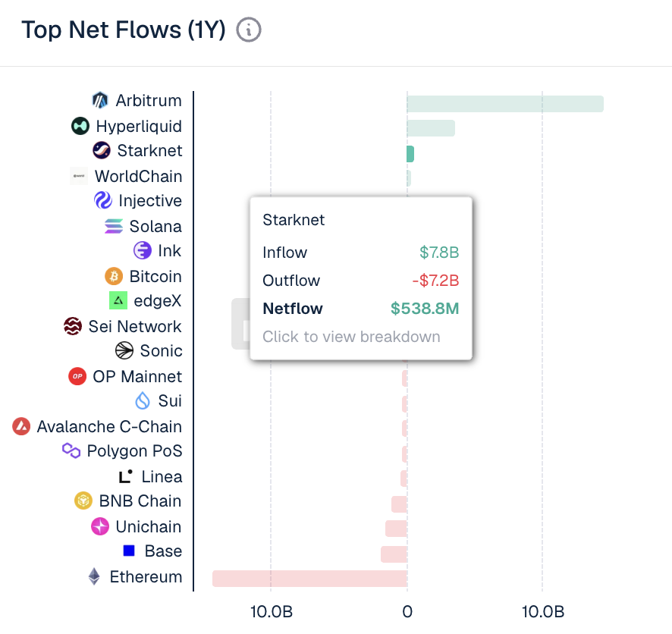Click the Injective chain logo
Screen dimensions: 672x634
click(103, 200)
